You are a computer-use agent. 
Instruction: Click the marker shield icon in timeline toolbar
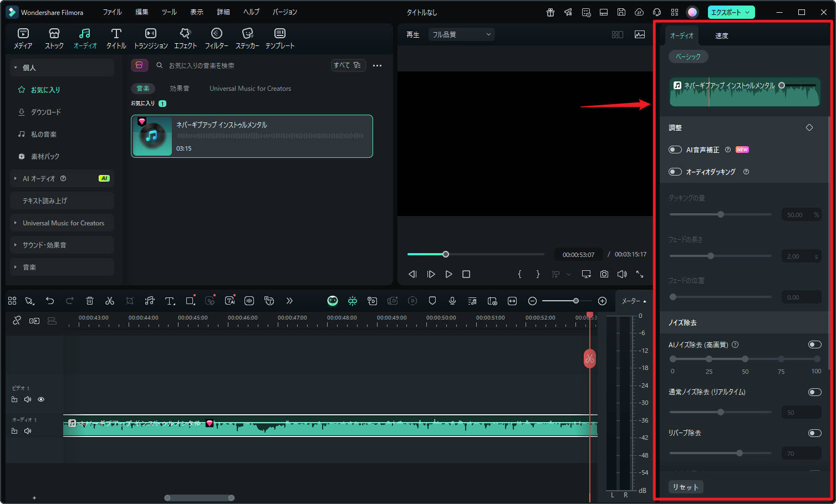(x=432, y=301)
